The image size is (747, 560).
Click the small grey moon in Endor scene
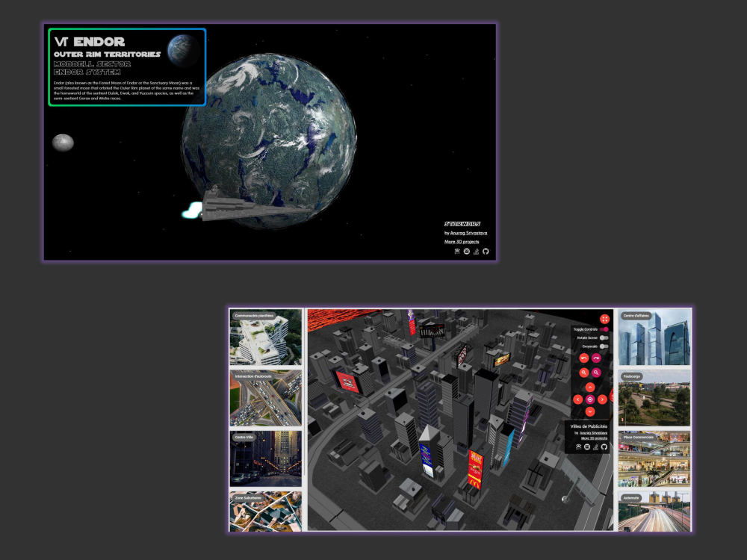[63, 143]
